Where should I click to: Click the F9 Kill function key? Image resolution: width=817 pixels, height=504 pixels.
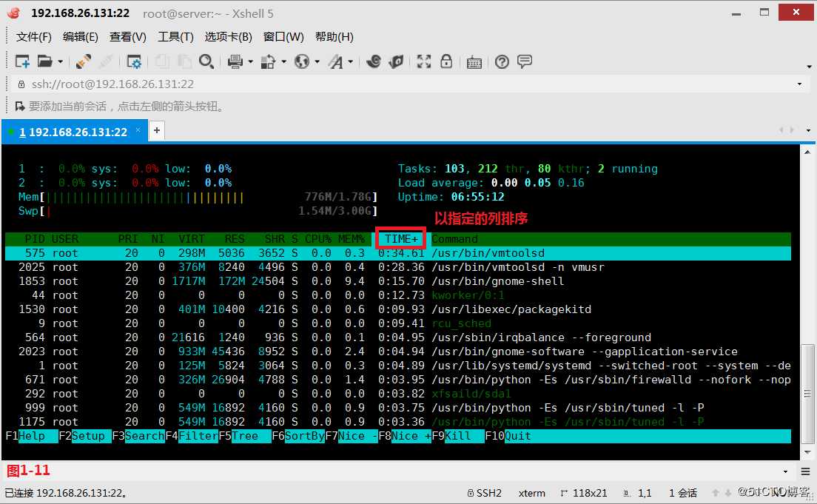pos(458,436)
